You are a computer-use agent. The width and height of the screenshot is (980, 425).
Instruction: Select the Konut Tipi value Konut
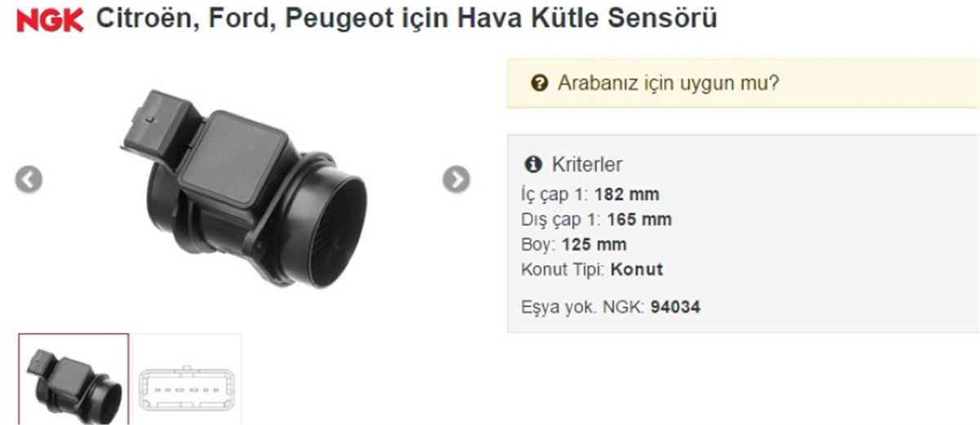[637, 269]
